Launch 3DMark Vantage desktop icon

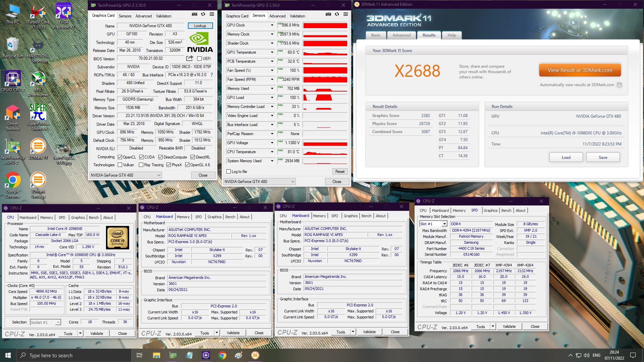point(38,185)
